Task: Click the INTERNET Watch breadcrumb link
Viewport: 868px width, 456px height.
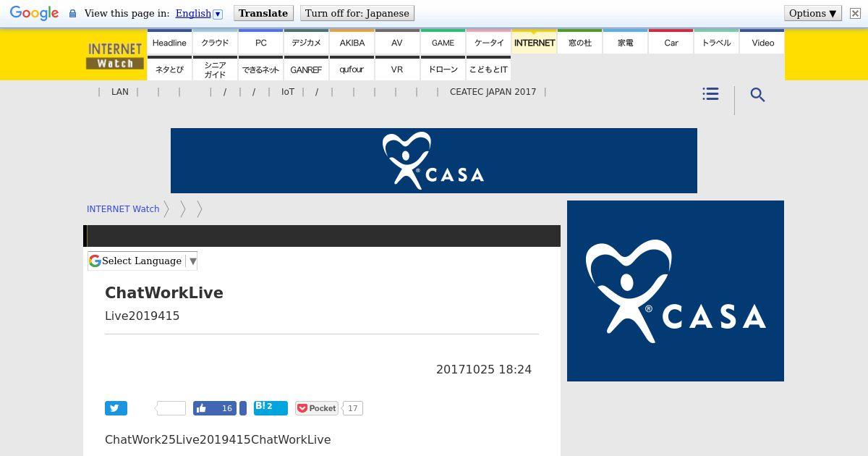Action: (x=123, y=209)
